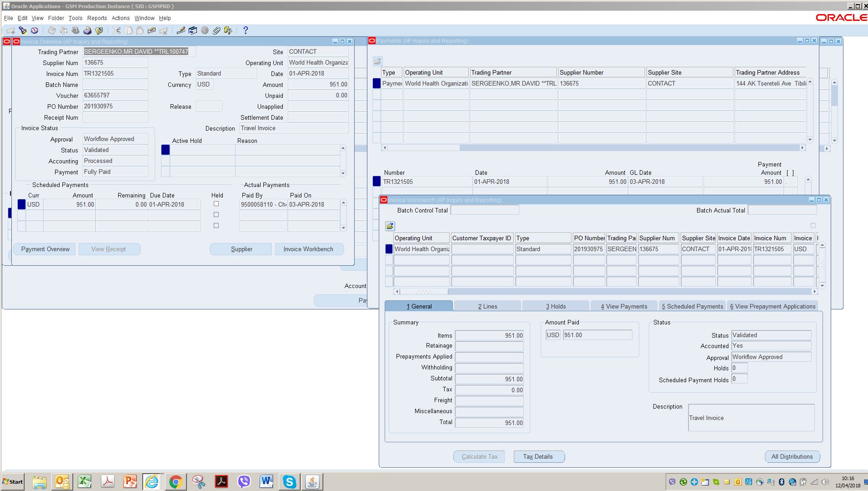Click the Edit Field pencil icon
868x491 pixels.
(181, 30)
